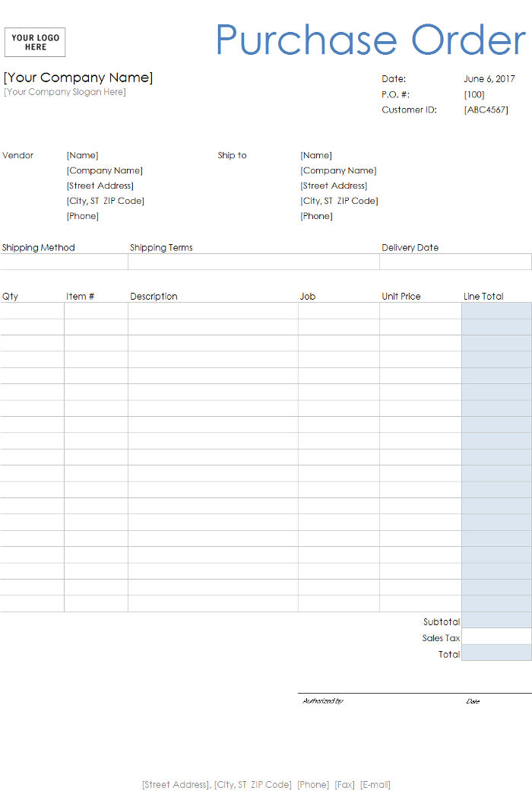
Task: Select the [Your Company Name] field
Action: pos(78,78)
